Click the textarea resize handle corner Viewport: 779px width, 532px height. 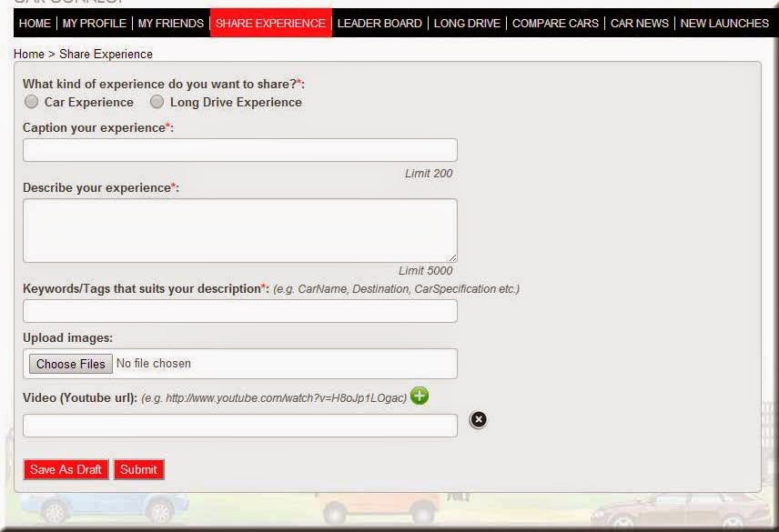coord(452,258)
